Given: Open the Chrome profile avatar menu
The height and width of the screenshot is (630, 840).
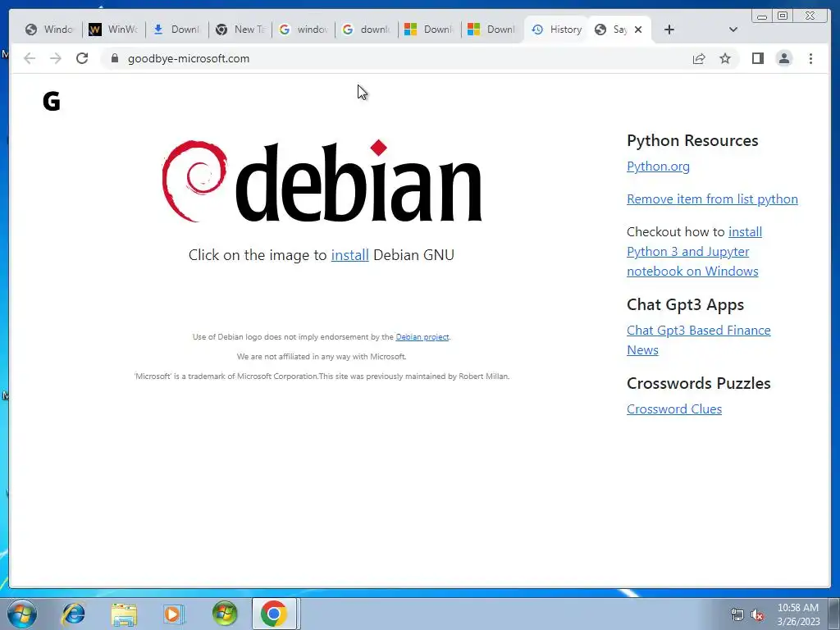Looking at the screenshot, I should [784, 58].
